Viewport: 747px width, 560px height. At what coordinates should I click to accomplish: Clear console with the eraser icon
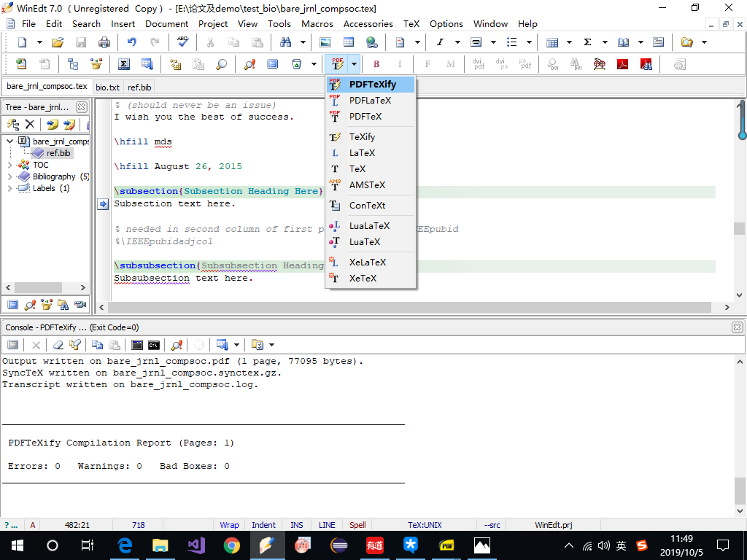(x=58, y=345)
